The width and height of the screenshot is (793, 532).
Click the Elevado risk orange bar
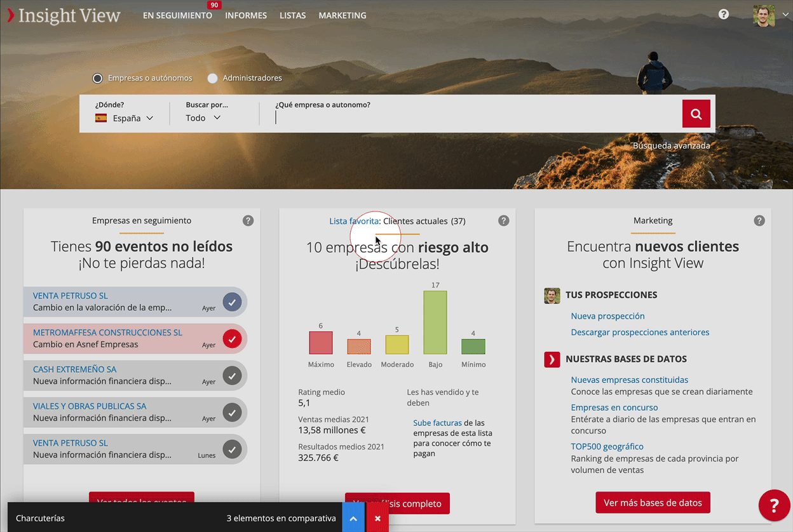359,347
